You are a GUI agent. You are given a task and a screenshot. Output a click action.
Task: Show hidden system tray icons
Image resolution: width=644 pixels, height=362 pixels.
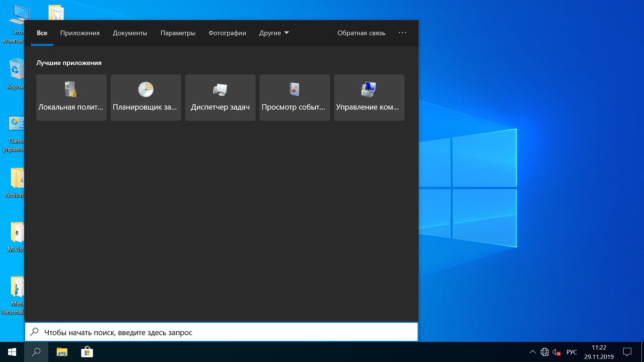click(532, 352)
